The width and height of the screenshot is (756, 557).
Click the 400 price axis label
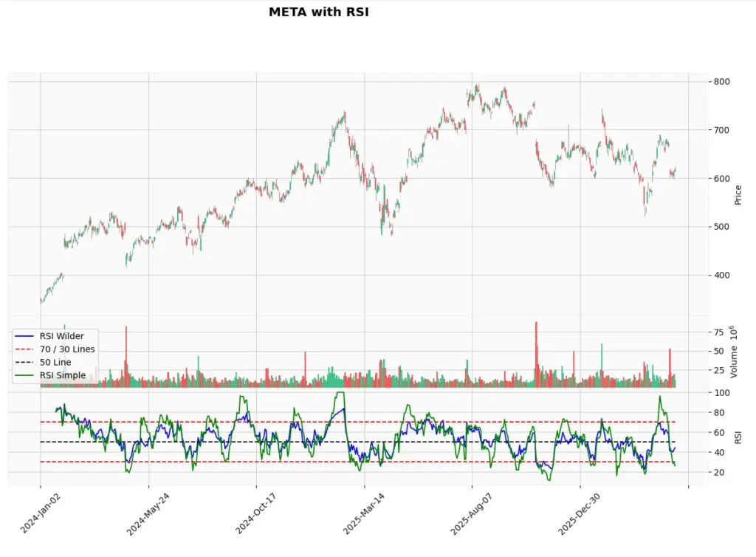(722, 276)
